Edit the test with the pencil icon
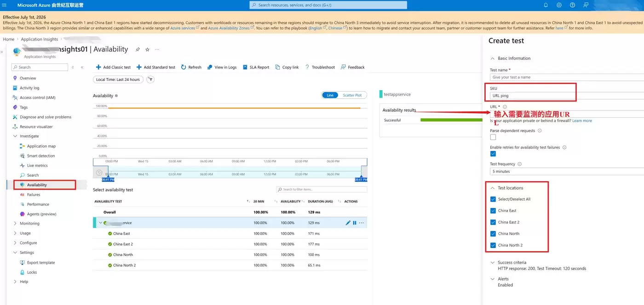The height and width of the screenshot is (305, 644). 348,223
